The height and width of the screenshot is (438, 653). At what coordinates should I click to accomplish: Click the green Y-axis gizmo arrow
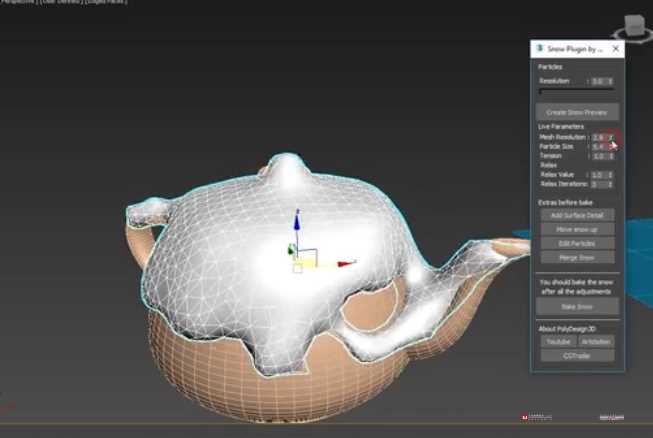click(291, 249)
